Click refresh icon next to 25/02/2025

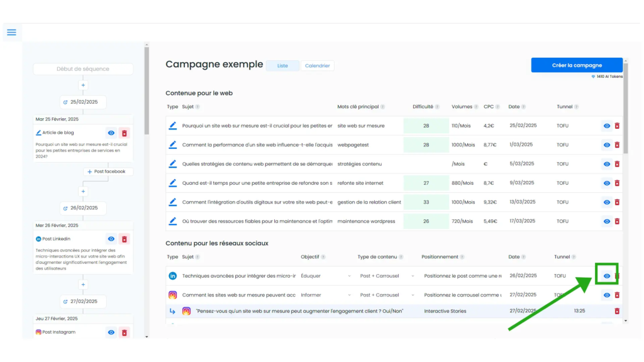(65, 102)
